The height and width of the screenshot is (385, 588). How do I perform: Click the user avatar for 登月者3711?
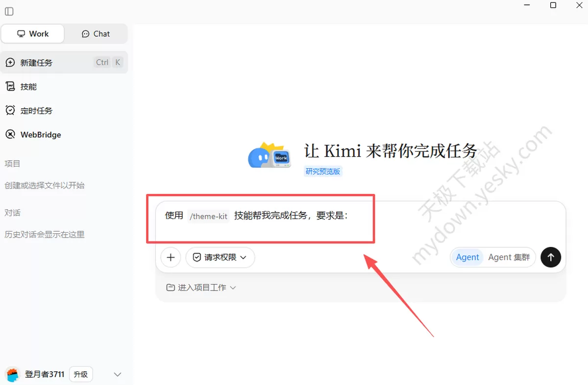[12, 374]
